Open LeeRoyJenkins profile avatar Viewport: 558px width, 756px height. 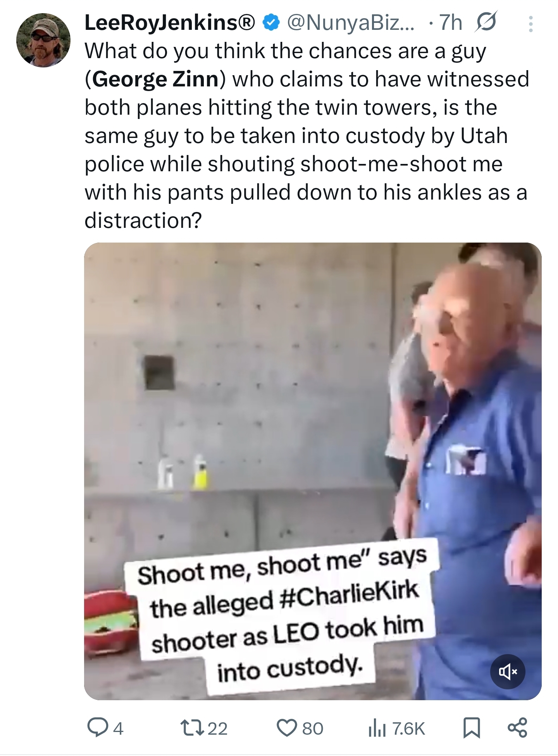tap(43, 40)
